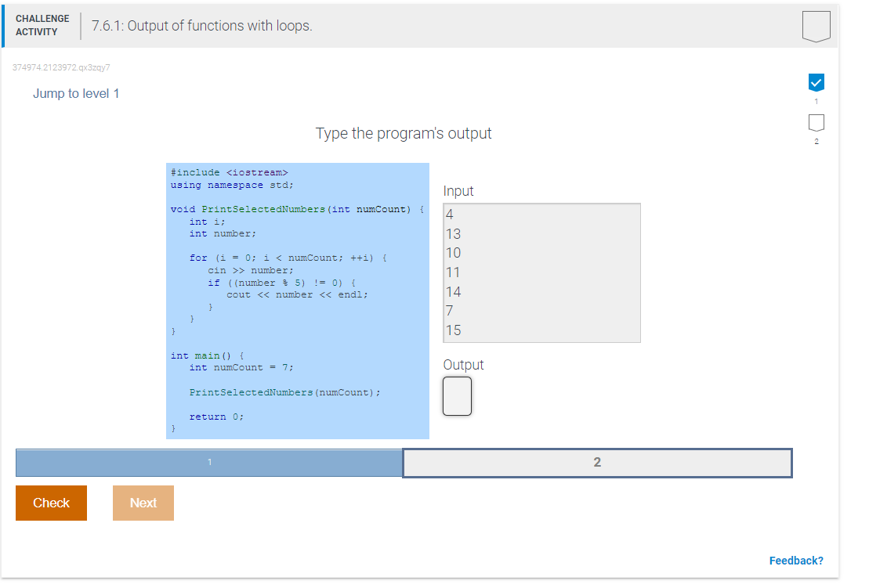
Task: Click the 'if ((number % 5) != 0)' line
Action: pos(281,283)
